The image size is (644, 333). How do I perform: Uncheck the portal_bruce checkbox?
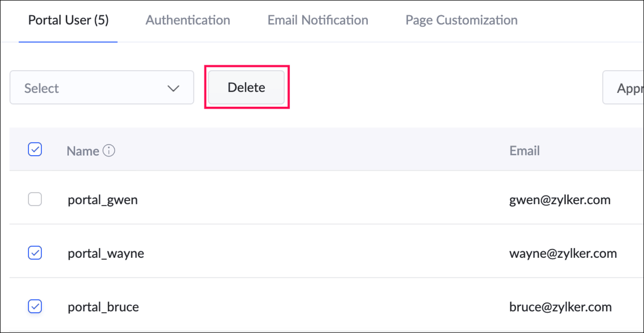(x=35, y=306)
